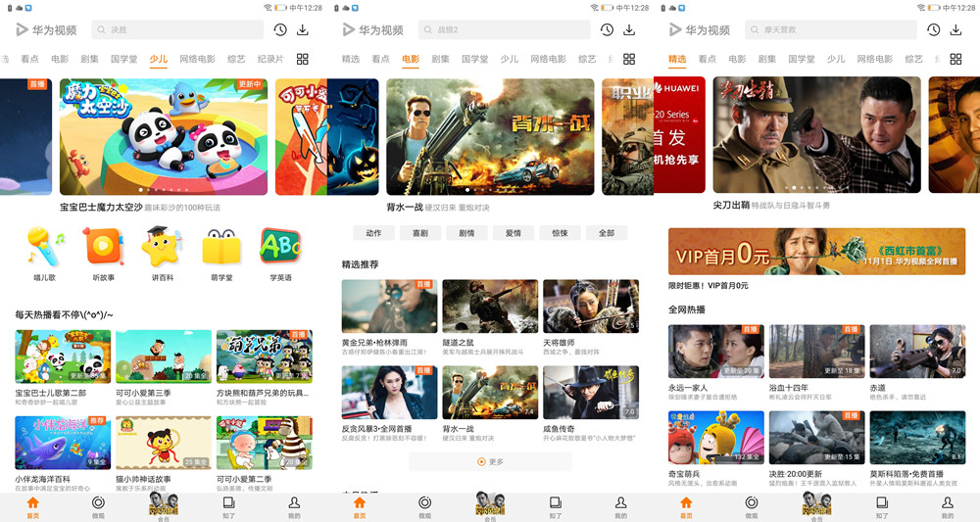Tap 会员 icon on right screen bottom bar
Image resolution: width=980 pixels, height=522 pixels.
(x=817, y=503)
